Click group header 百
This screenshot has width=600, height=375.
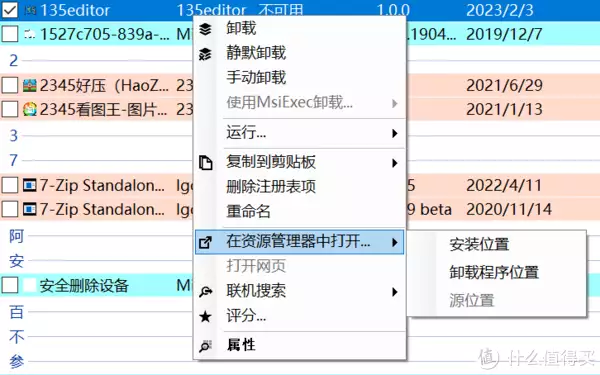(x=16, y=312)
